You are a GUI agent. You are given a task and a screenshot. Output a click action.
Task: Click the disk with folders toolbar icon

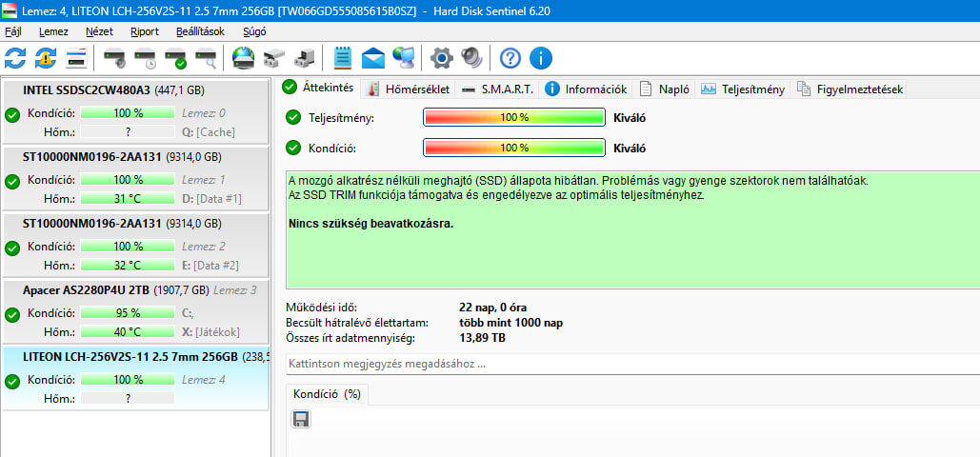(x=273, y=59)
